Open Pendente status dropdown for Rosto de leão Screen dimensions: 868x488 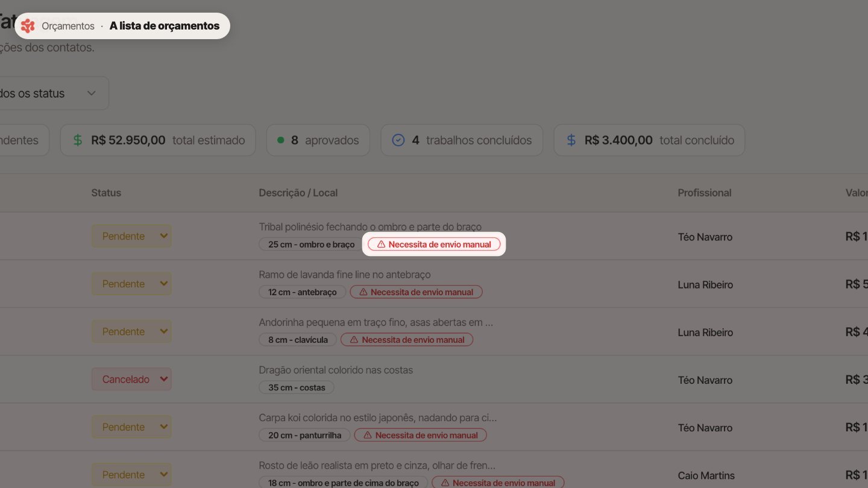131,475
